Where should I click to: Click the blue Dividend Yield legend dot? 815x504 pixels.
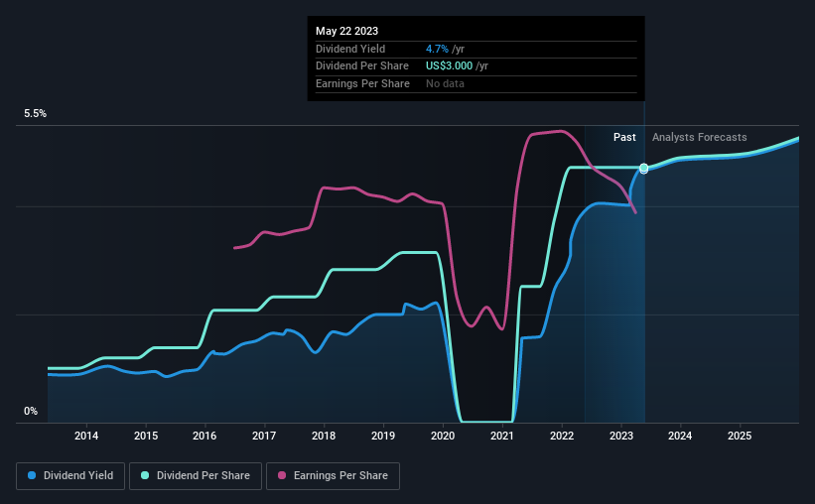point(32,475)
